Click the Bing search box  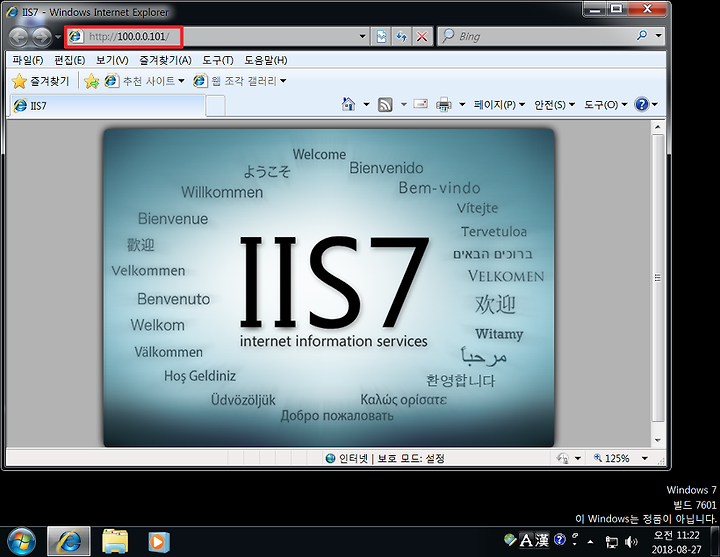[x=537, y=36]
